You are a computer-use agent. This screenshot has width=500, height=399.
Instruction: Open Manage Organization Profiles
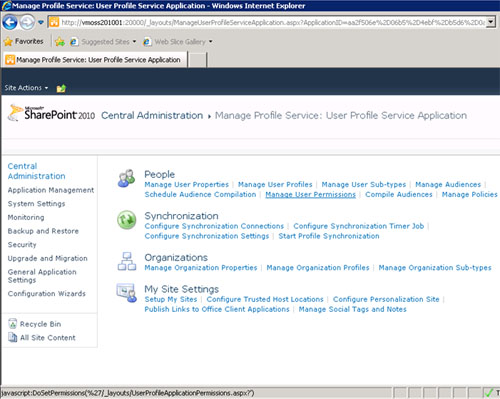(318, 268)
